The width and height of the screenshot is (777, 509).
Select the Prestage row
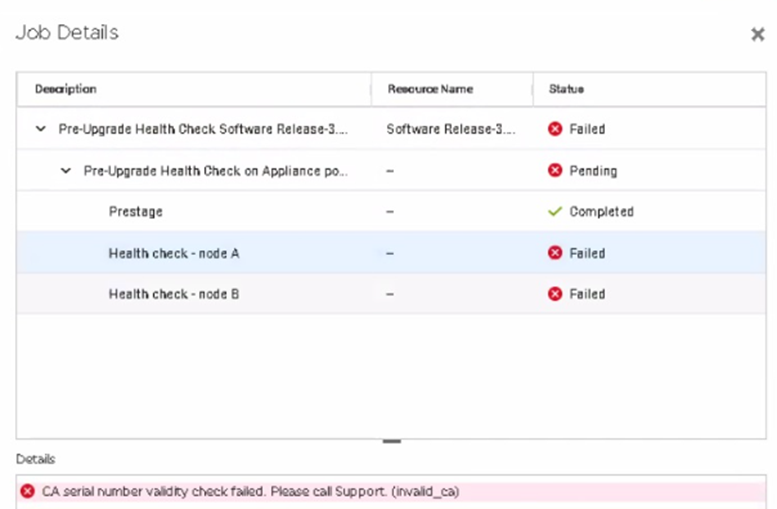pyautogui.click(x=136, y=212)
